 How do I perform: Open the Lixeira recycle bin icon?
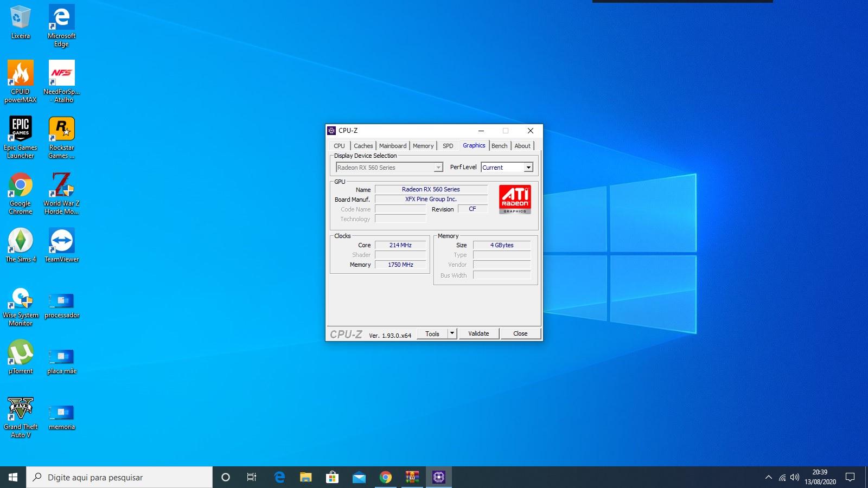[x=21, y=22]
